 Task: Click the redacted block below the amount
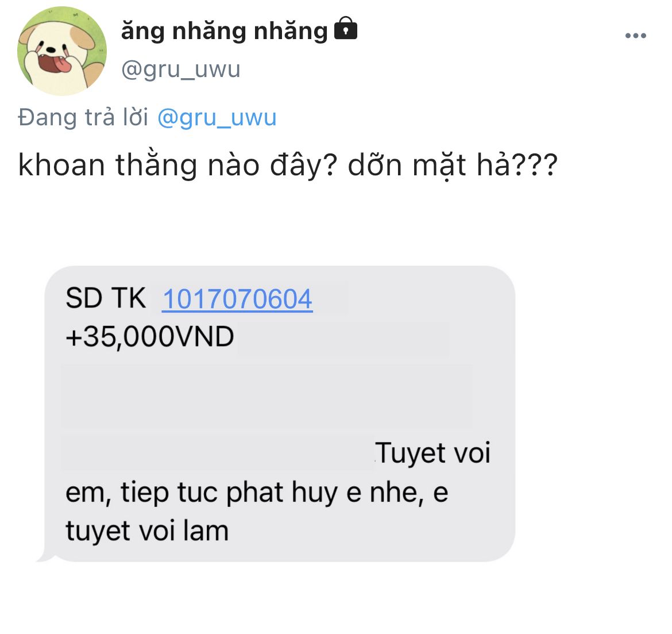(x=266, y=397)
